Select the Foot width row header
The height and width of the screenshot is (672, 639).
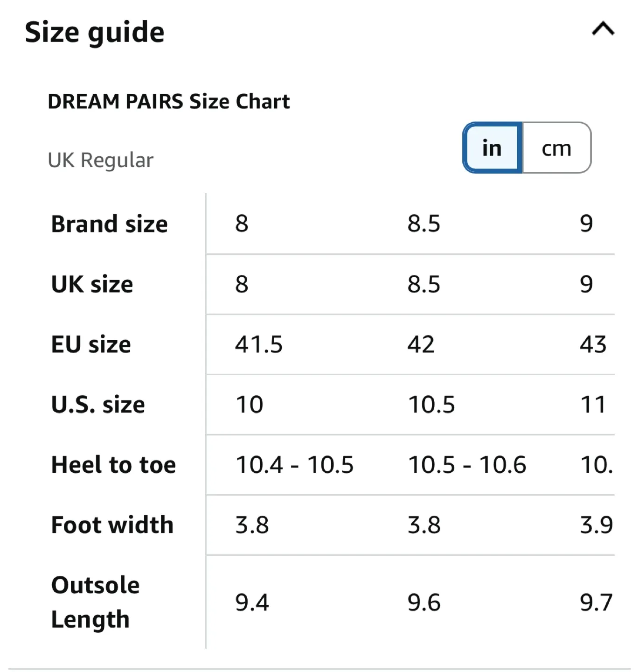[x=112, y=525]
